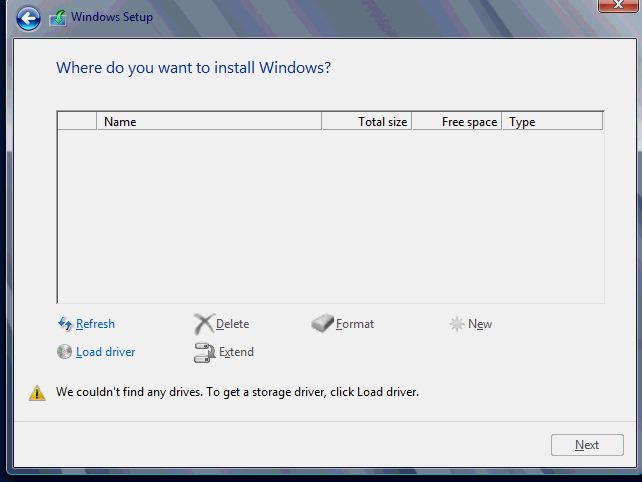The width and height of the screenshot is (642, 482).
Task: Click the Next button
Action: point(587,445)
